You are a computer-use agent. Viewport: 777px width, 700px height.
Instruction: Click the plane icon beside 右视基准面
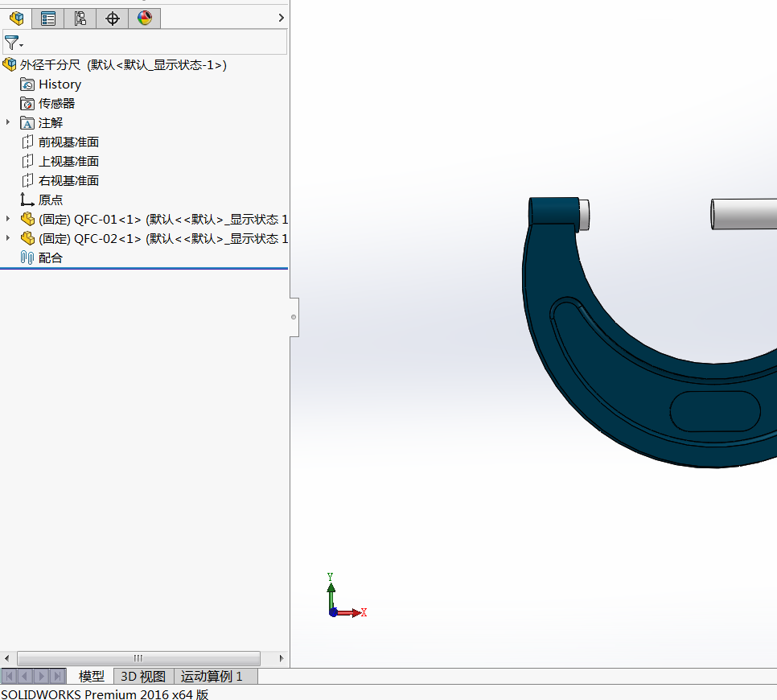click(x=27, y=181)
